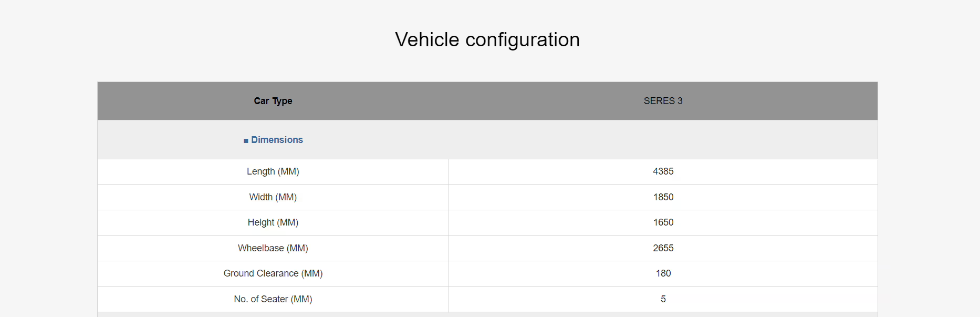Click the 1850 width value
The image size is (980, 317).
663,197
